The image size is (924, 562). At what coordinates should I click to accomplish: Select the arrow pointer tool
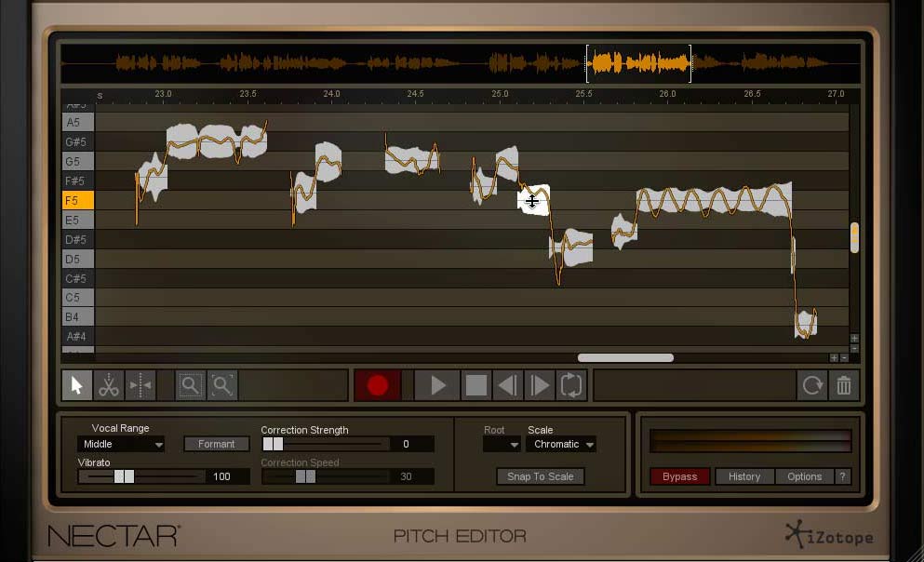77,386
